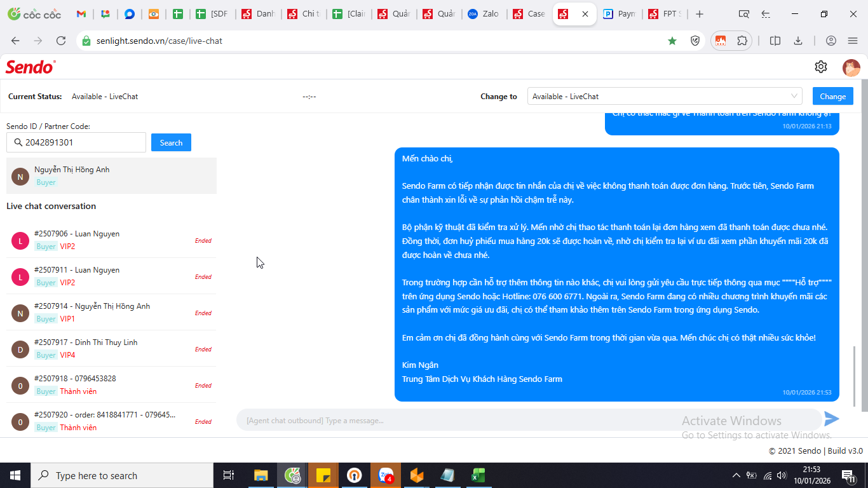Viewport: 868px width, 488px height.
Task: Click the Cốc Cốc browser logo
Action: [34, 14]
